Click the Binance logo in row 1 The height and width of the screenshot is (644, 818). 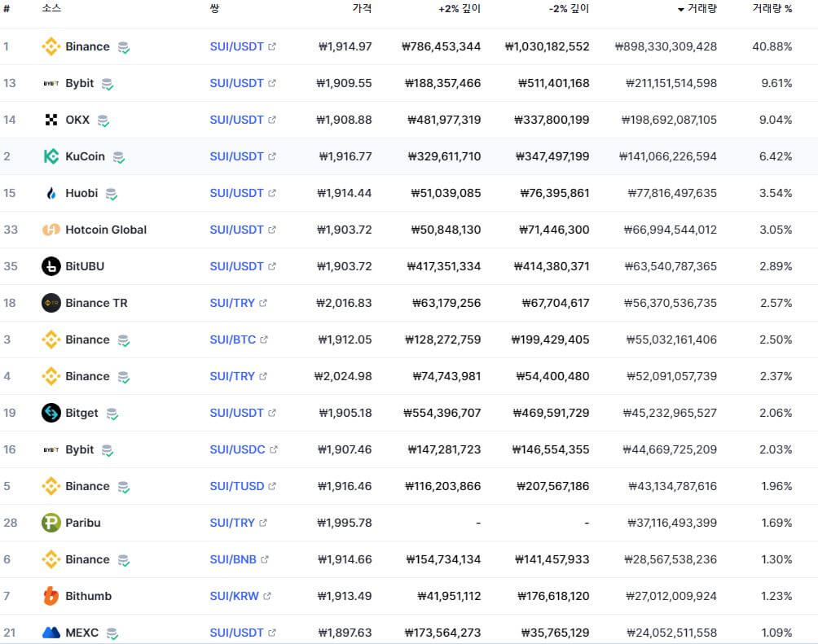coord(51,46)
